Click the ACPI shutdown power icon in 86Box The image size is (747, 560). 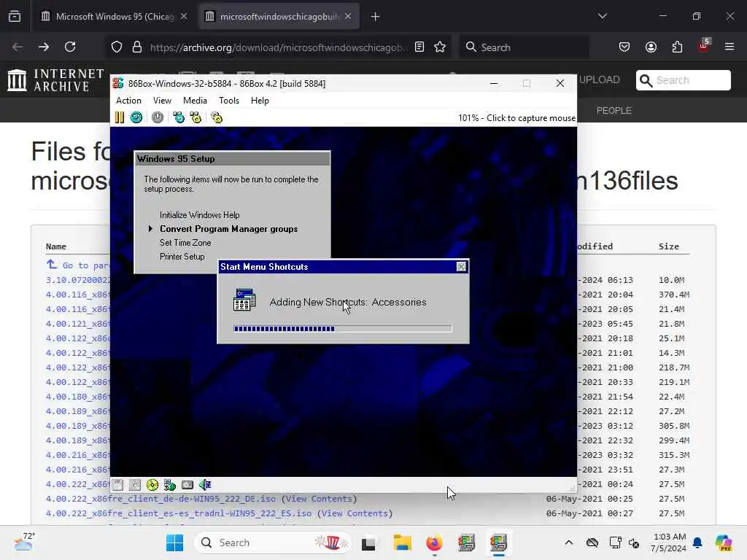pos(158,117)
